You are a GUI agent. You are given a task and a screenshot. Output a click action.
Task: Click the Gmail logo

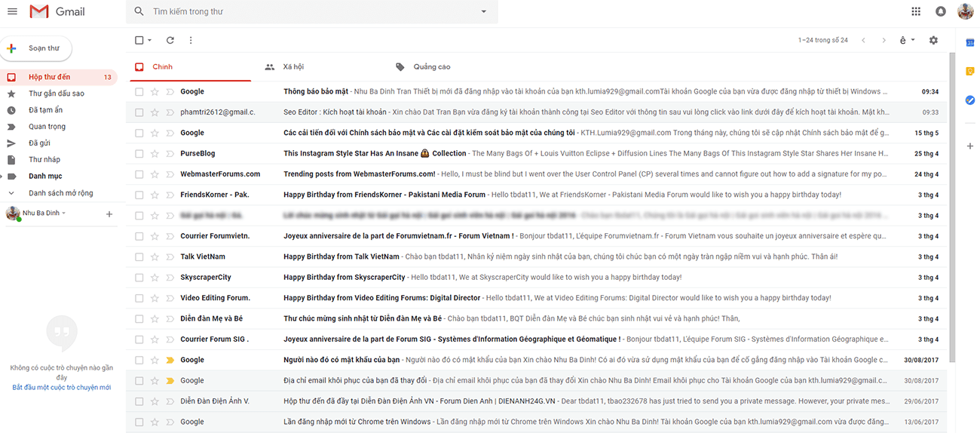coord(57,12)
